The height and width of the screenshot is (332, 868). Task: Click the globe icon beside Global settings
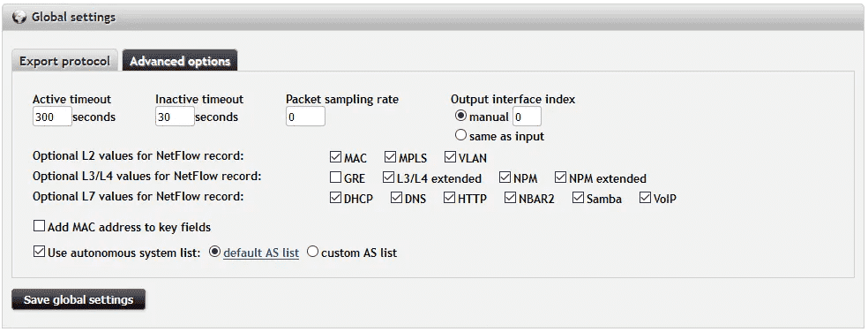19,17
